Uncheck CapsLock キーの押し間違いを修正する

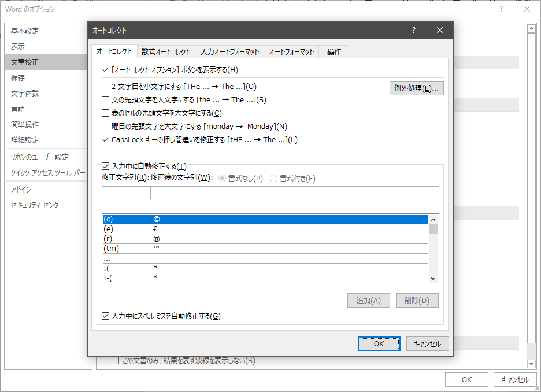(106, 140)
